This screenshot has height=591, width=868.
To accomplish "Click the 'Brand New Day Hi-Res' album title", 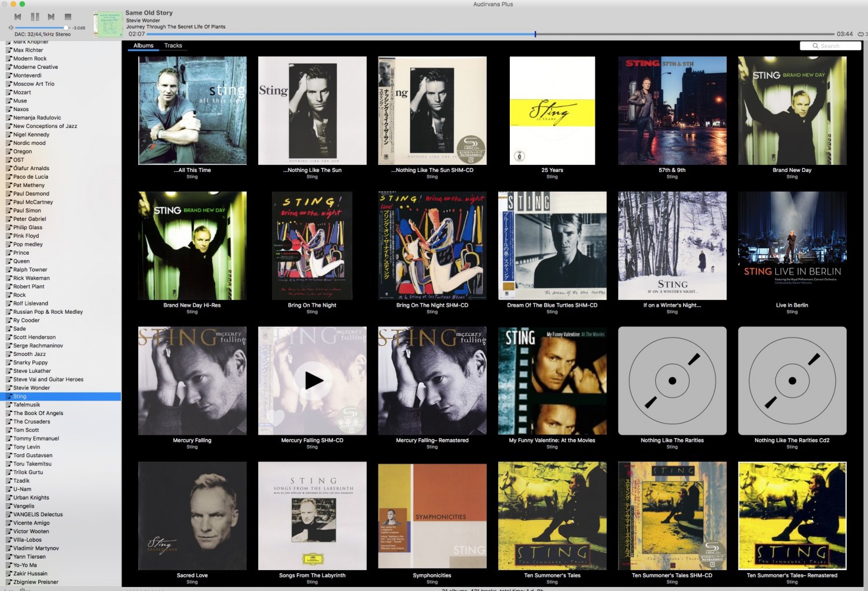I will [x=192, y=305].
